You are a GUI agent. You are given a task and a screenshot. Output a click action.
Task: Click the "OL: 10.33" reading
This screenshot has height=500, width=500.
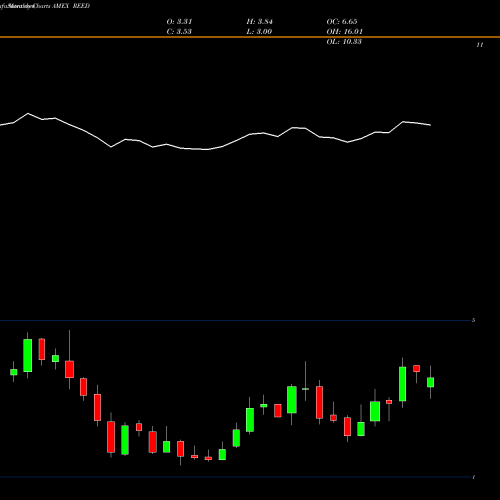click(344, 42)
